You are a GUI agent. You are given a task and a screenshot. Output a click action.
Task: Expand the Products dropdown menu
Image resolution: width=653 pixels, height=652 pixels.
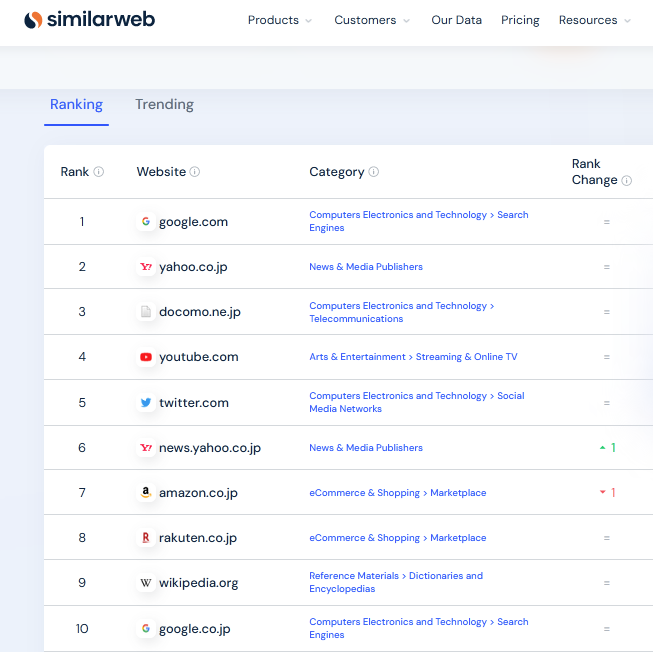click(280, 20)
